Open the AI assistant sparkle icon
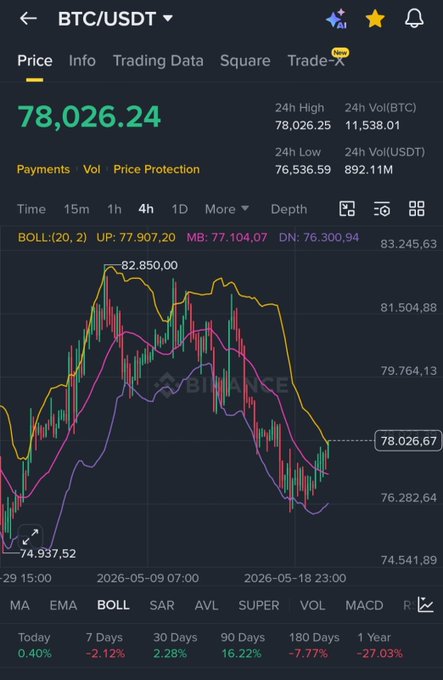This screenshot has width=443, height=680. (x=336, y=19)
